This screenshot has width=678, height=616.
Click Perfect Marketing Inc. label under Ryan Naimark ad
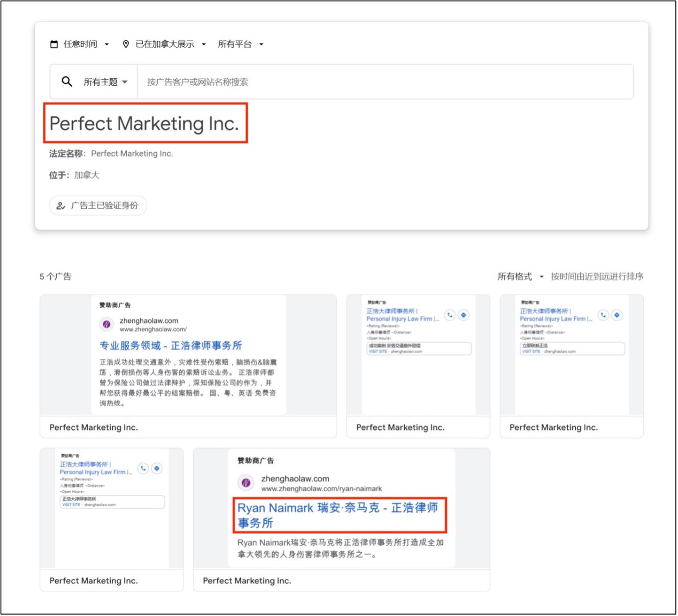point(247,581)
